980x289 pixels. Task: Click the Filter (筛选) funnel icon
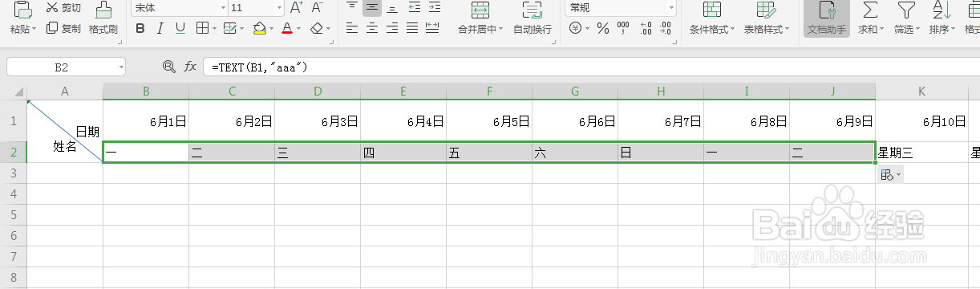[x=905, y=10]
